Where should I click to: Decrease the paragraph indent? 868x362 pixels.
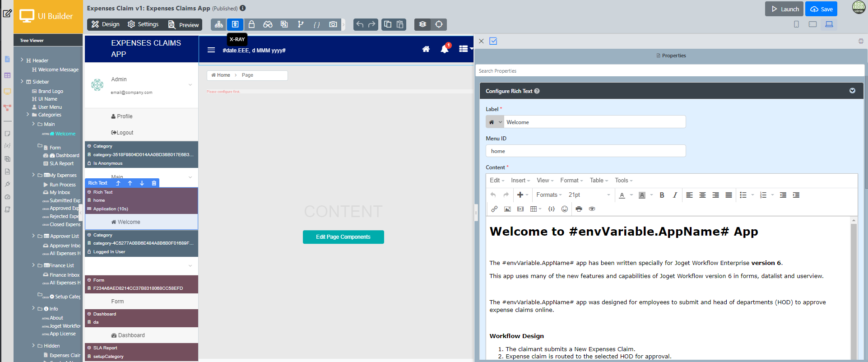(x=783, y=195)
